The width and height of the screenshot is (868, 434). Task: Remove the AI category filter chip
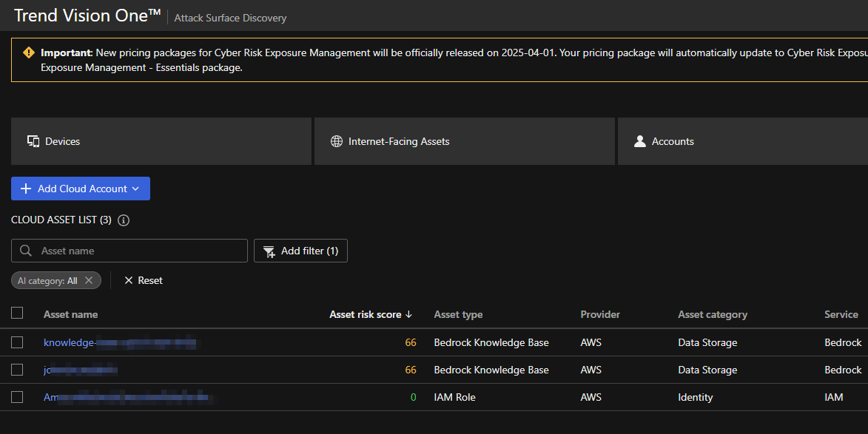[89, 280]
